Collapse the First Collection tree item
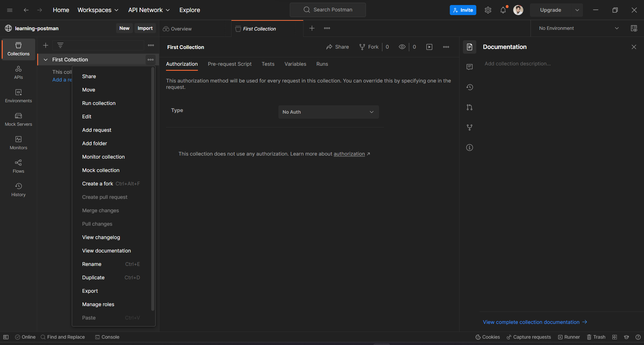The image size is (644, 345). (46, 60)
